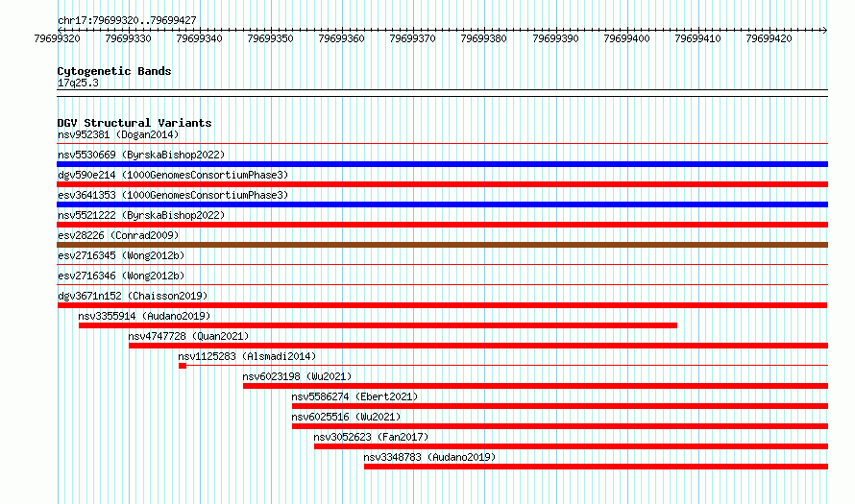
Task: Click the red bar of dgv3671n152
Action: (442, 305)
